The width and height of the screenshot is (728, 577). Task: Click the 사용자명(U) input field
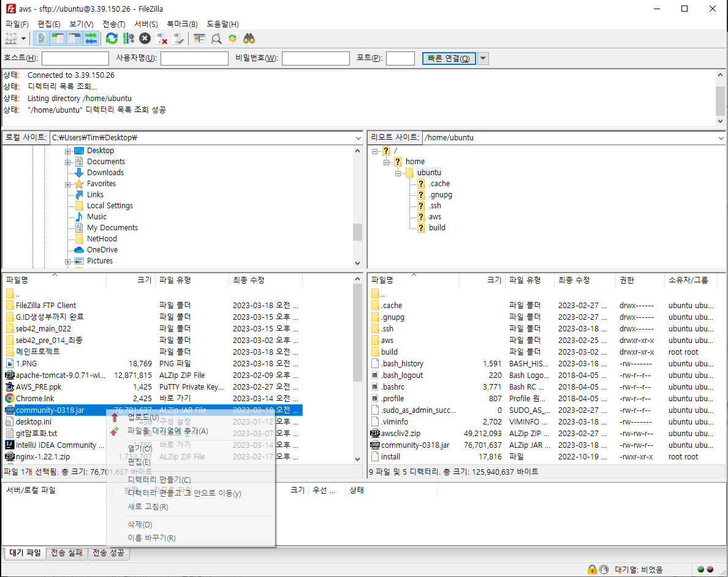pyautogui.click(x=194, y=58)
